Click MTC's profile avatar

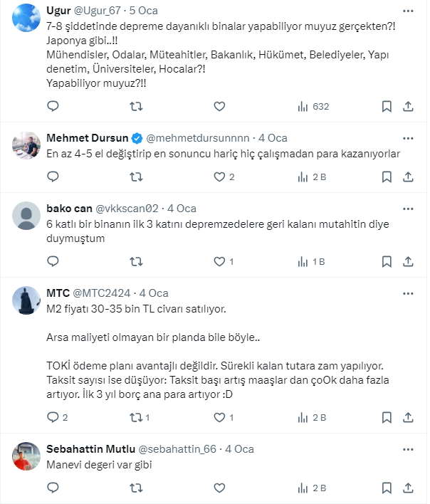(x=26, y=300)
